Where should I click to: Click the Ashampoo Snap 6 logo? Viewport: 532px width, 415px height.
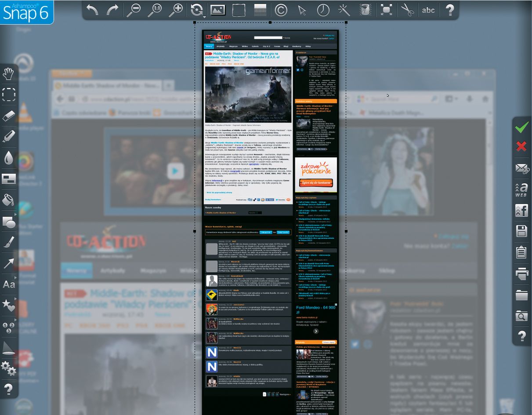coord(26,12)
